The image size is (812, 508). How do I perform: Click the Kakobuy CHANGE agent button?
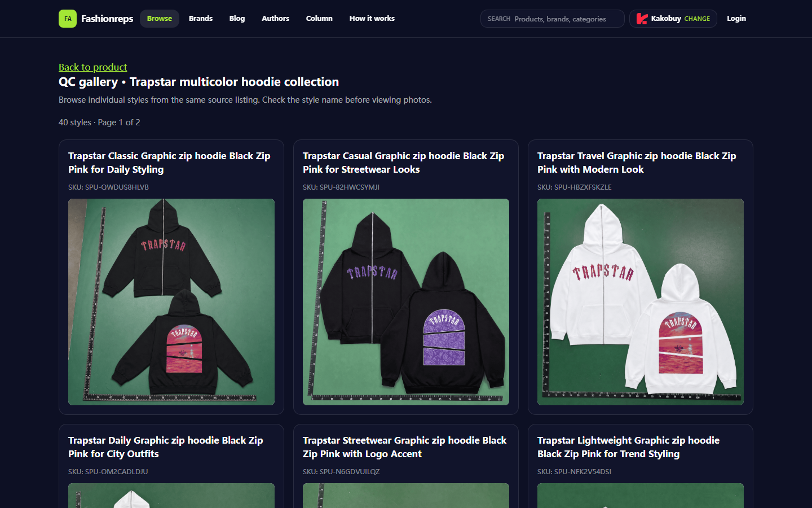click(x=673, y=19)
